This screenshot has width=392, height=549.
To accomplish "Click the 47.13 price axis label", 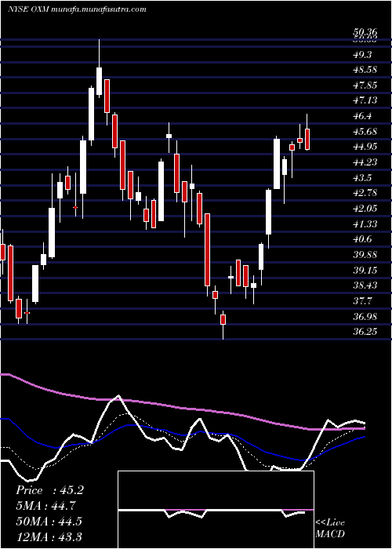I will 365,101.
